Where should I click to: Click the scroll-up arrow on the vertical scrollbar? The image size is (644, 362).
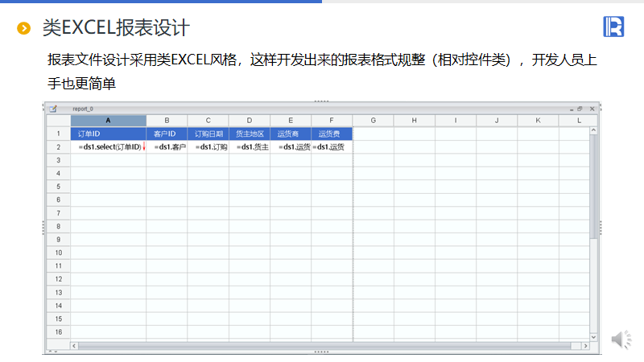pyautogui.click(x=593, y=130)
